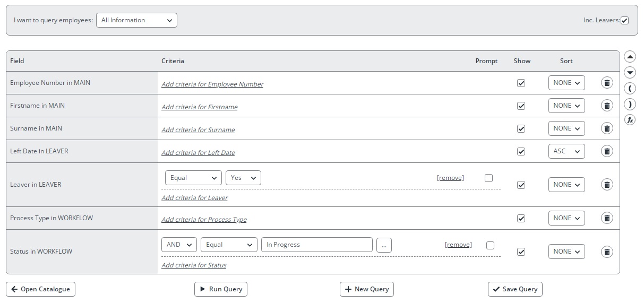Delete the Left Date row via trash icon

(607, 151)
